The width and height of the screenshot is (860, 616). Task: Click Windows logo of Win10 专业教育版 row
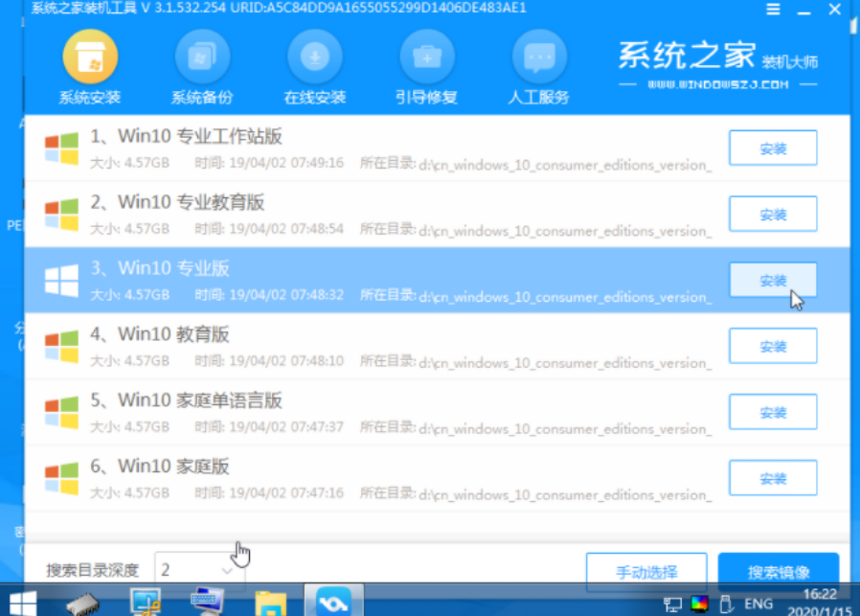(61, 215)
